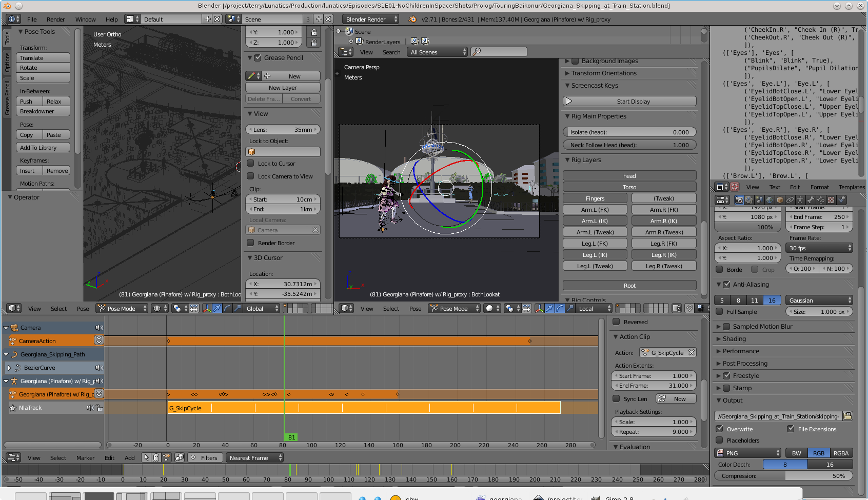The height and width of the screenshot is (500, 868).
Task: Click the Grease Pencil draw pencil icon
Action: pyautogui.click(x=251, y=76)
